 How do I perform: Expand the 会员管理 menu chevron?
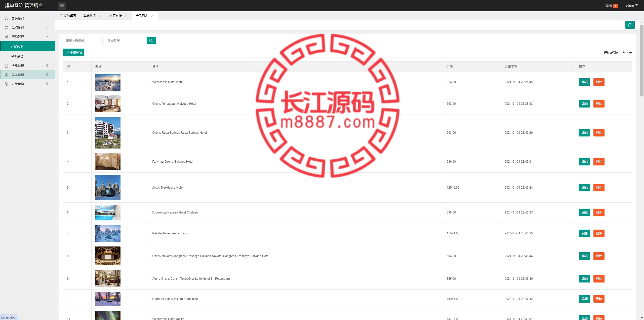(47, 65)
